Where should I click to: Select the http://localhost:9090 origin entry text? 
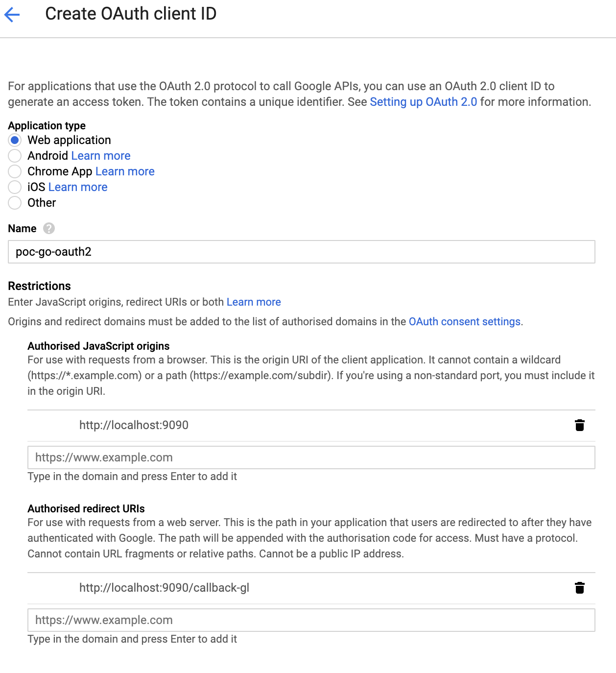click(x=134, y=425)
